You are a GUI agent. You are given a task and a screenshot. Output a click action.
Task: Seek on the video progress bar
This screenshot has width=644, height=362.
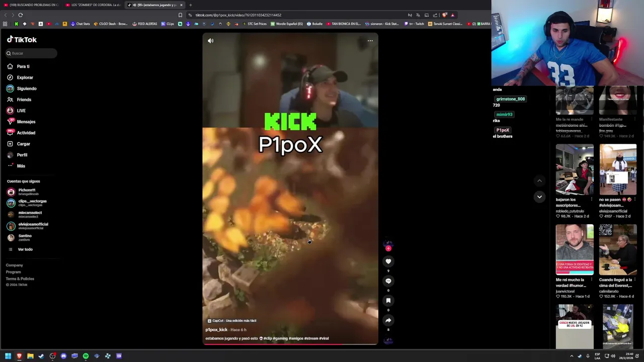tap(290, 344)
